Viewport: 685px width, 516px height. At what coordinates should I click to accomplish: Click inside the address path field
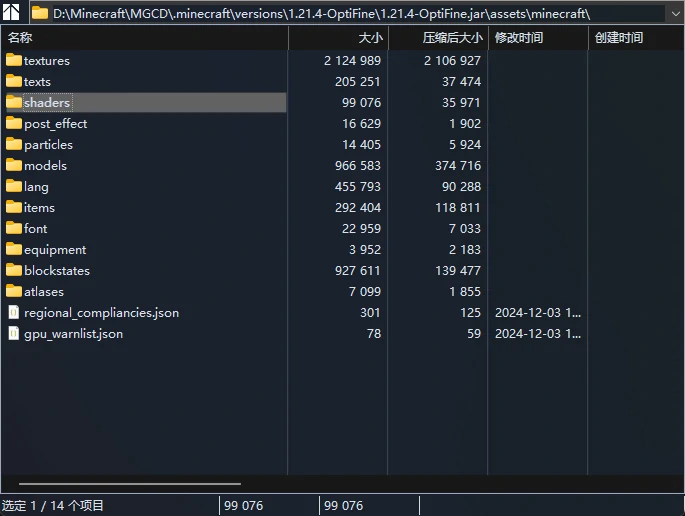358,14
